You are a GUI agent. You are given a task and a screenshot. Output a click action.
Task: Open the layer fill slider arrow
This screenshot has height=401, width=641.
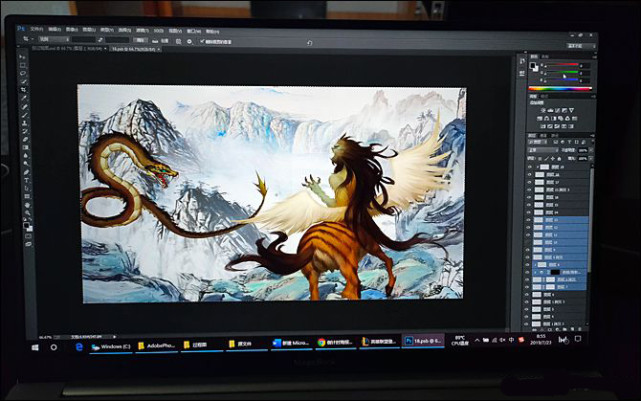click(592, 159)
